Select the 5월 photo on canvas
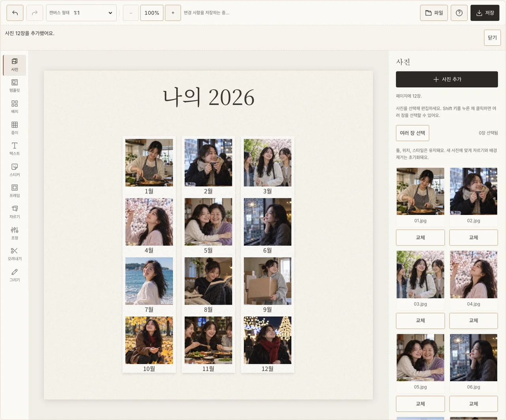 (x=208, y=222)
